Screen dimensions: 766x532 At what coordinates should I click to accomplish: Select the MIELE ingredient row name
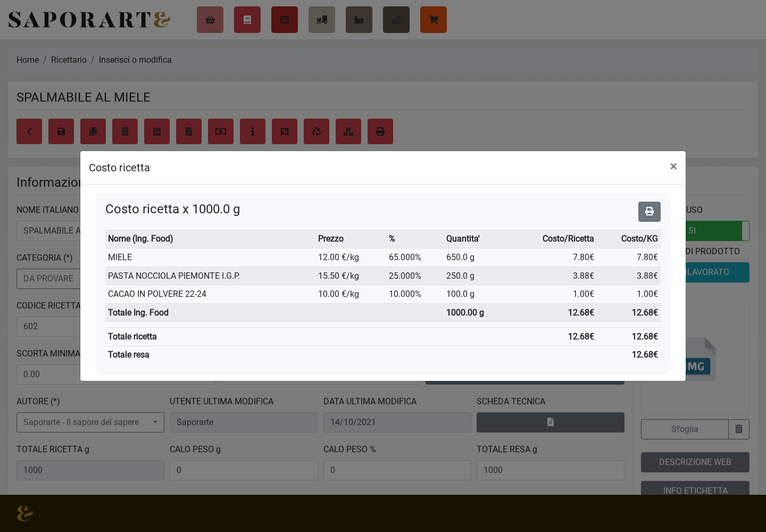pos(120,257)
